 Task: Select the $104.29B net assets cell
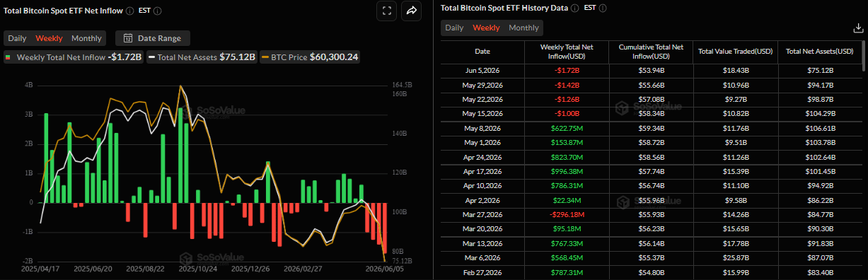(x=819, y=114)
